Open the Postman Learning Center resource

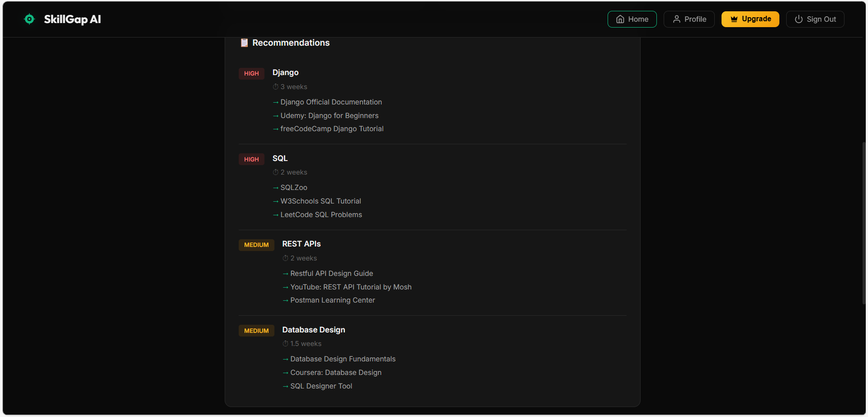coord(332,300)
